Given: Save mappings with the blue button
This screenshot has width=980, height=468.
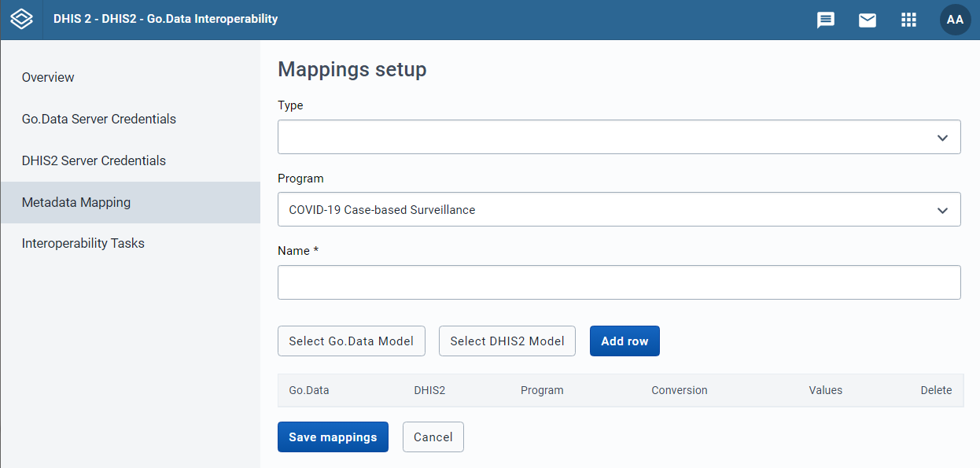Looking at the screenshot, I should click(x=333, y=437).
